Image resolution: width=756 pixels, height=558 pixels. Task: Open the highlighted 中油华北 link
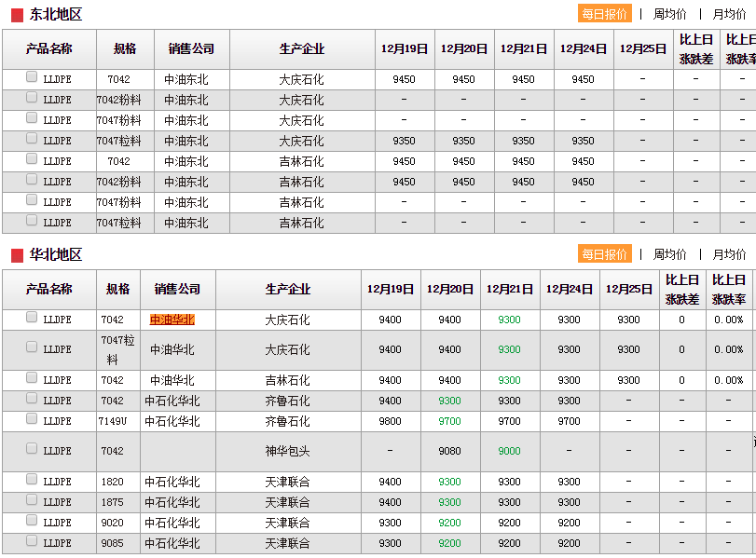click(x=172, y=320)
